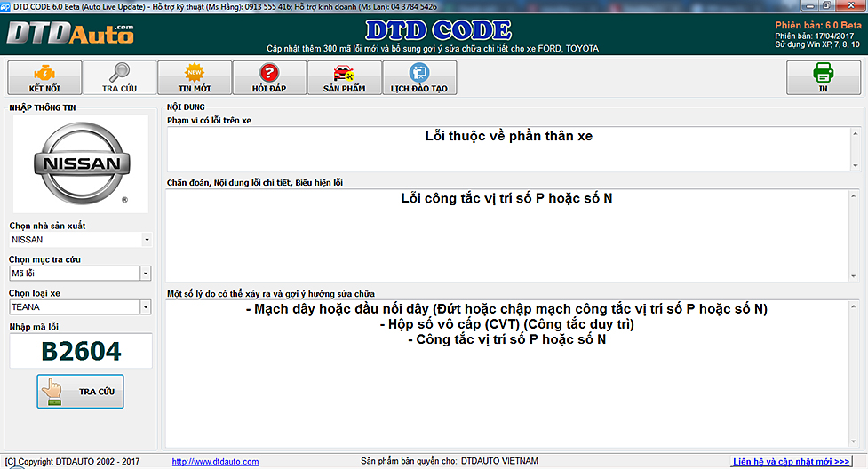The image size is (868, 469).
Task: Open the Chọn mục tra cứu dropdown
Action: click(80, 274)
